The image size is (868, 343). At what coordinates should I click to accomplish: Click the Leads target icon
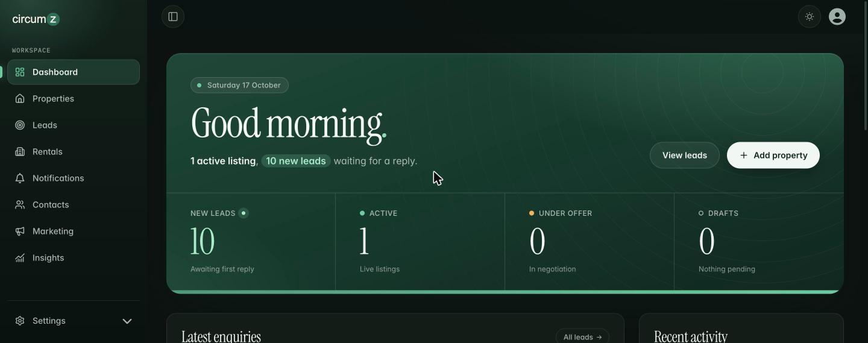20,125
